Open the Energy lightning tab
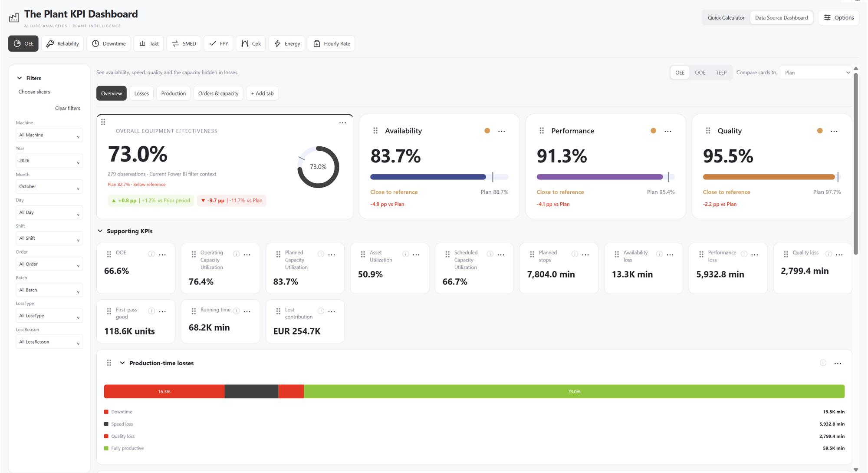This screenshot has width=868, height=473. pos(287,43)
